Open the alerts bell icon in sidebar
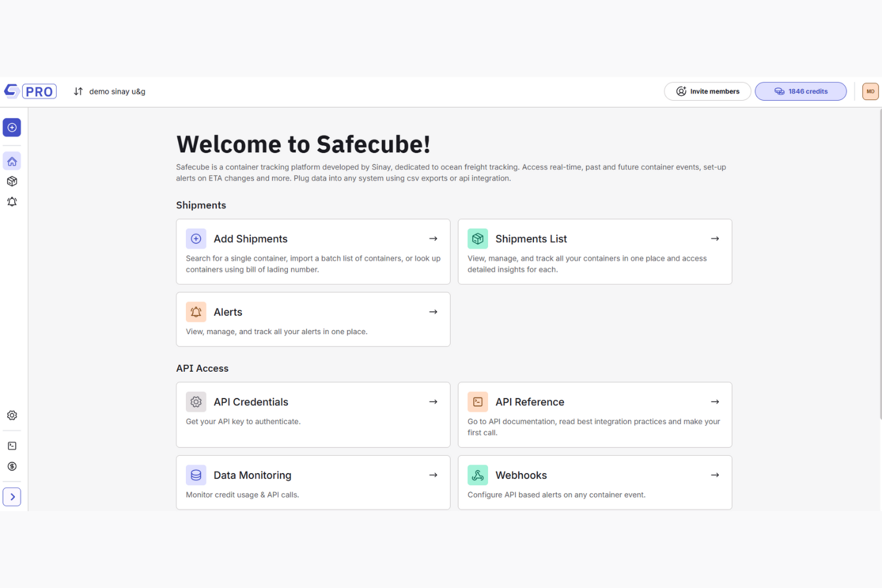The image size is (882, 588). tap(12, 202)
